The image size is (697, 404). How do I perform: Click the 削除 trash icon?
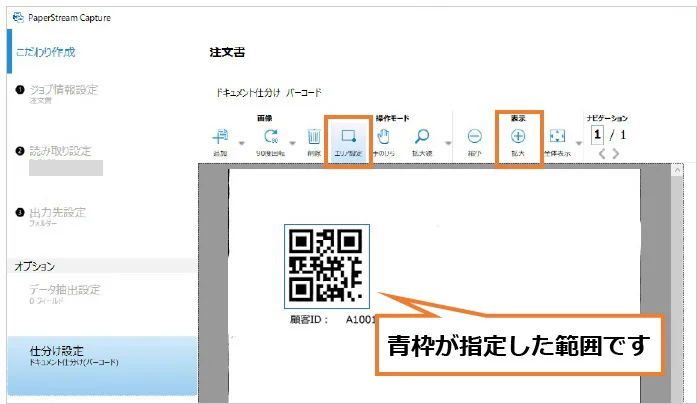(x=314, y=136)
